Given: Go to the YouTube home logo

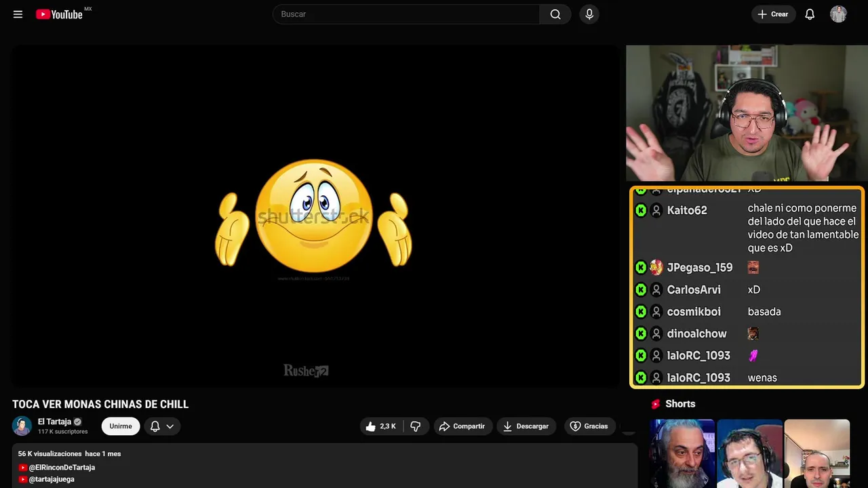Looking at the screenshot, I should [x=59, y=14].
